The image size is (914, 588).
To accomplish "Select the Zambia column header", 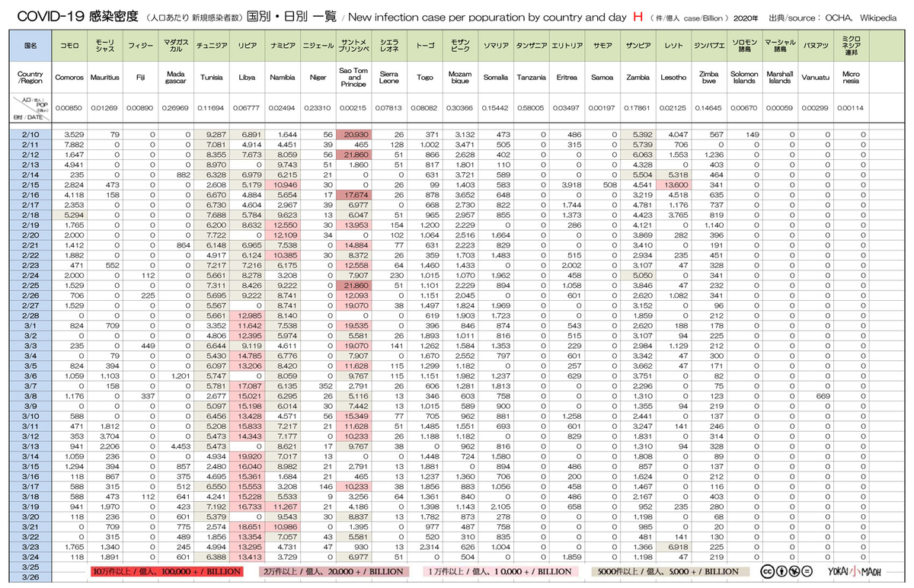I will click(x=638, y=78).
